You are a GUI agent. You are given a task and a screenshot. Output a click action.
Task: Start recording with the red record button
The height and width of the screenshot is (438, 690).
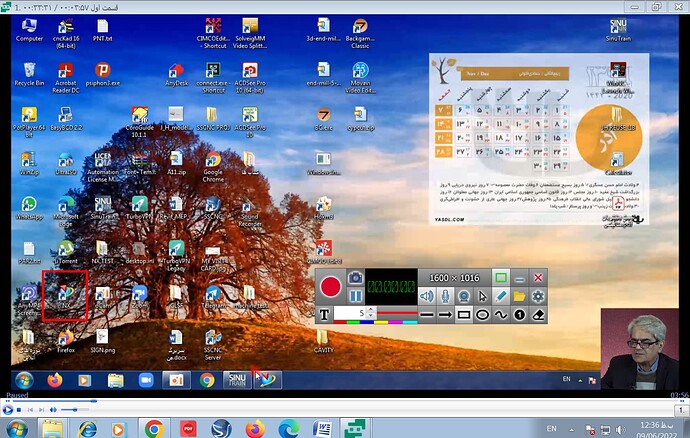330,287
